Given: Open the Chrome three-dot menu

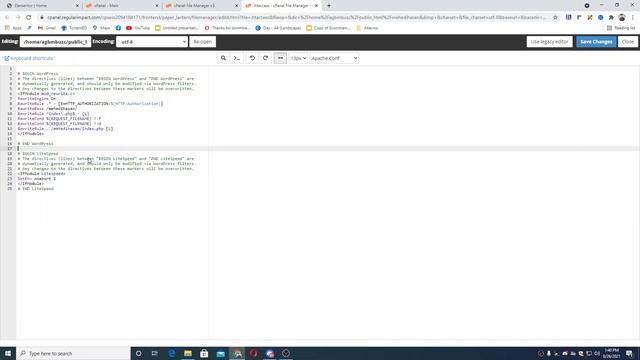Looking at the screenshot, I should tap(633, 18).
